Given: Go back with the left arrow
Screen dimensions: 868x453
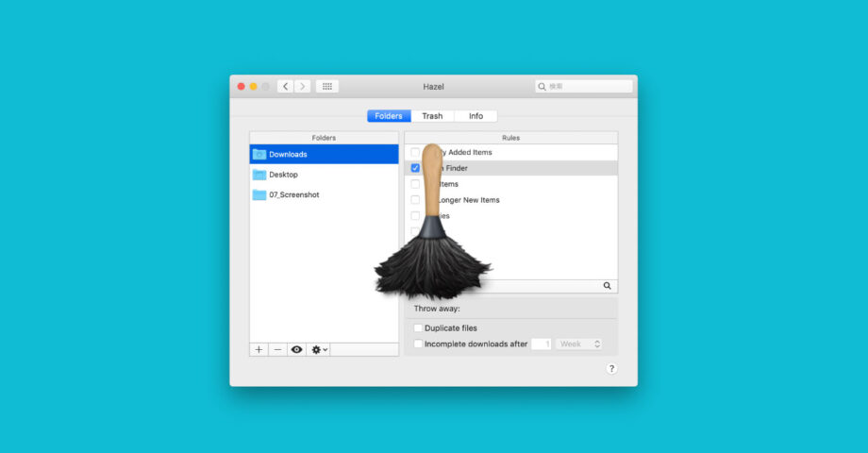Looking at the screenshot, I should pos(286,86).
